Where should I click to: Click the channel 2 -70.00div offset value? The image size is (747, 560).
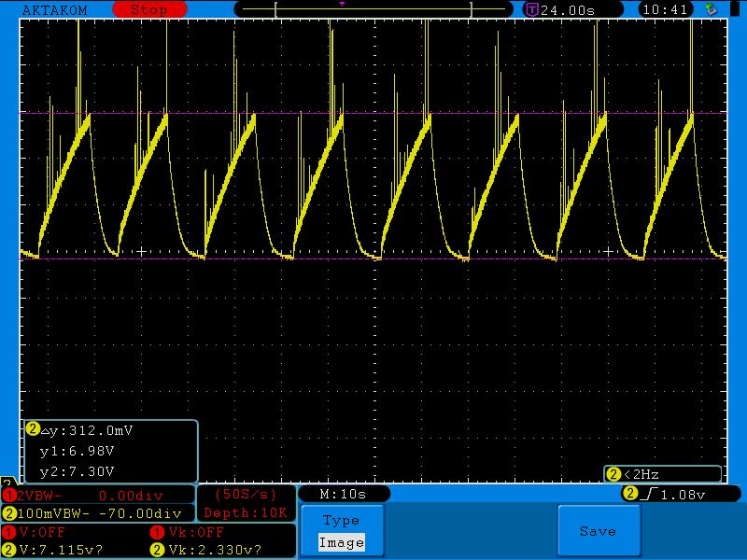(142, 514)
